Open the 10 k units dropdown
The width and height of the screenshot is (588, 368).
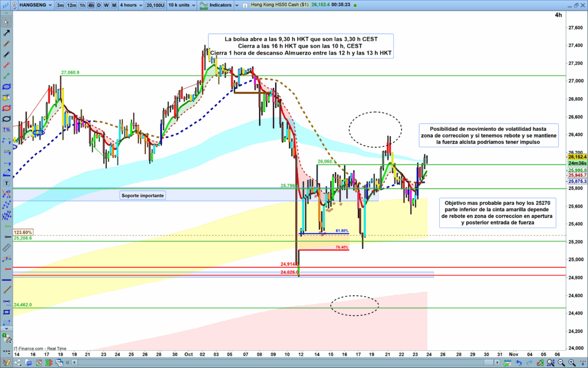coord(180,5)
